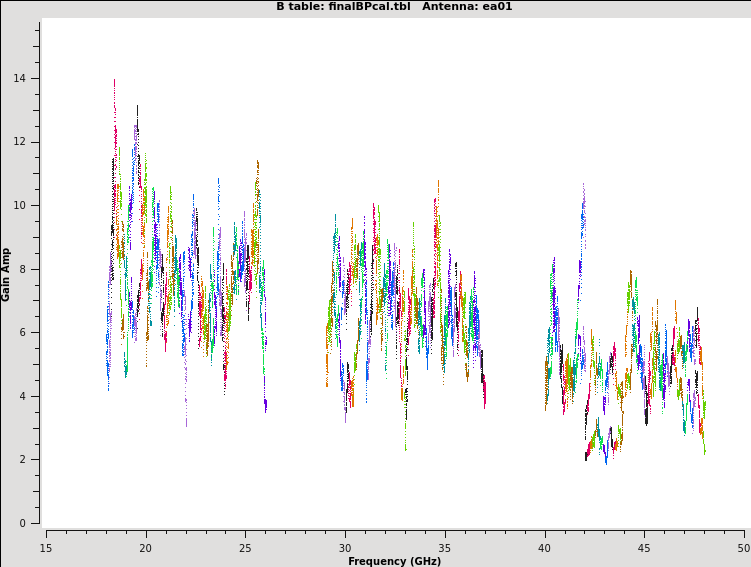The width and height of the screenshot is (751, 567).
Task: Click the y-axis tick label 10
Action: 20,206
